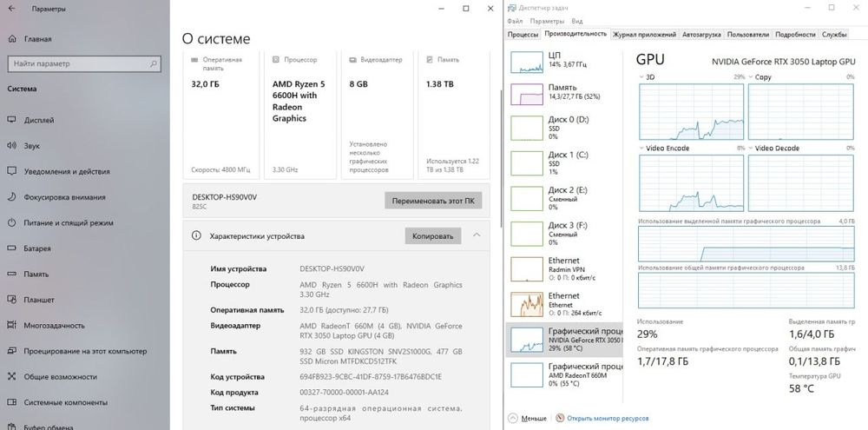
Task: Open the Общие возможности icon
Action: 11,377
